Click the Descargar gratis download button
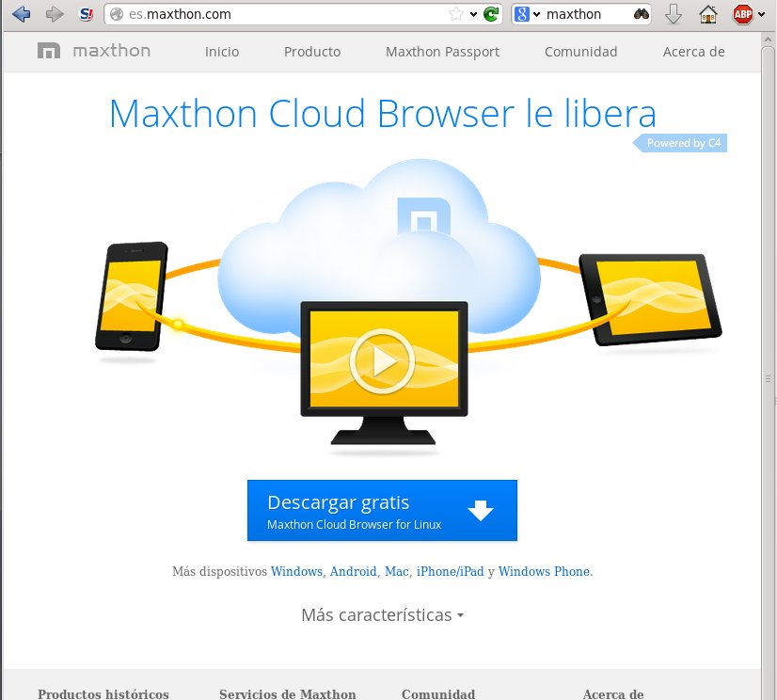This screenshot has width=777, height=700. (x=382, y=510)
